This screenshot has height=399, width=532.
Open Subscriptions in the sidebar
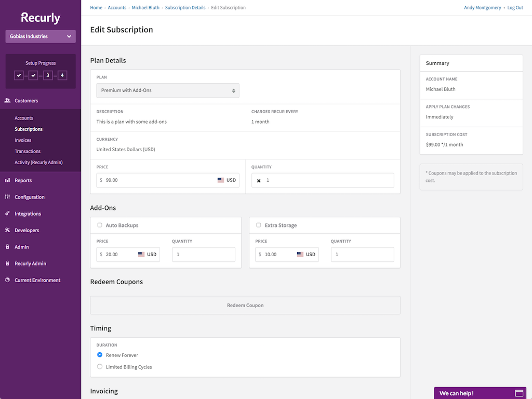click(x=29, y=129)
